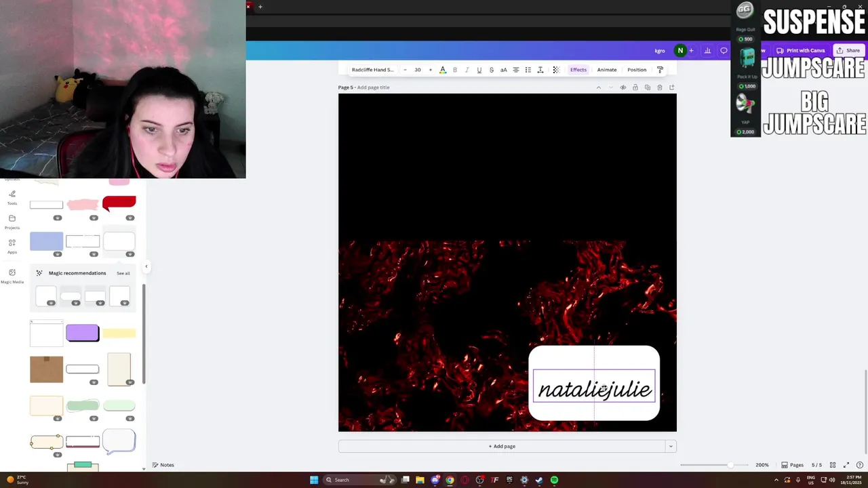Open Windows Start menu
This screenshot has height=488, width=868.
[314, 480]
